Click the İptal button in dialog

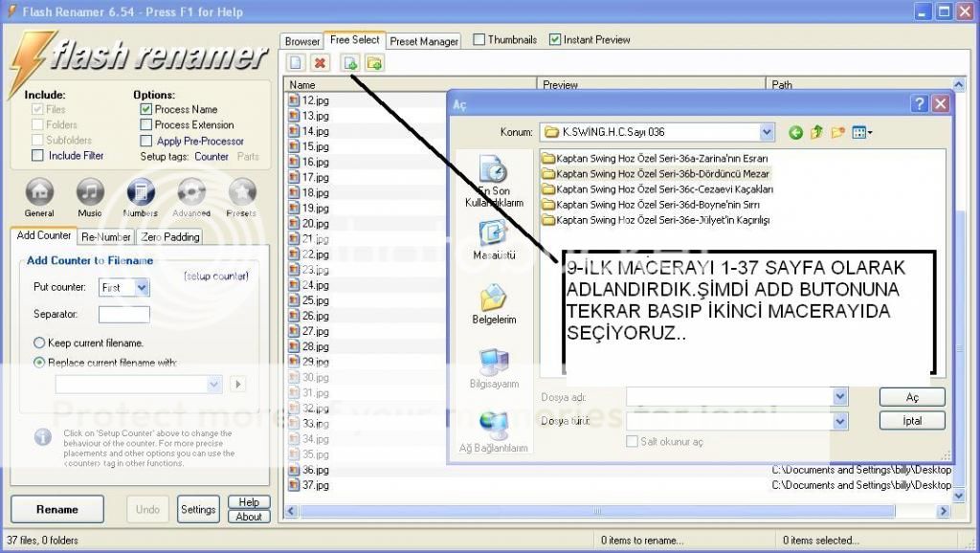[912, 421]
